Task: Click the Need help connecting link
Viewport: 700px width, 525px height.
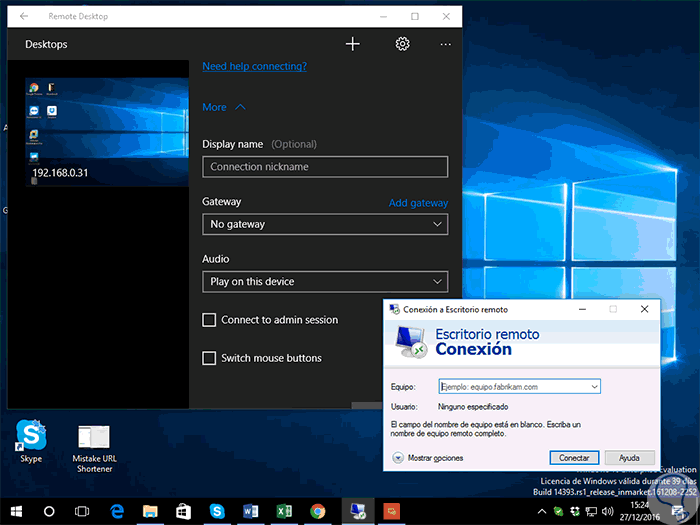Action: click(x=254, y=66)
